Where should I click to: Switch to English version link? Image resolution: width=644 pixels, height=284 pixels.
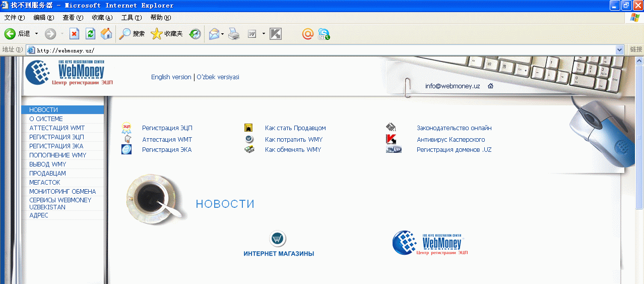(x=171, y=77)
